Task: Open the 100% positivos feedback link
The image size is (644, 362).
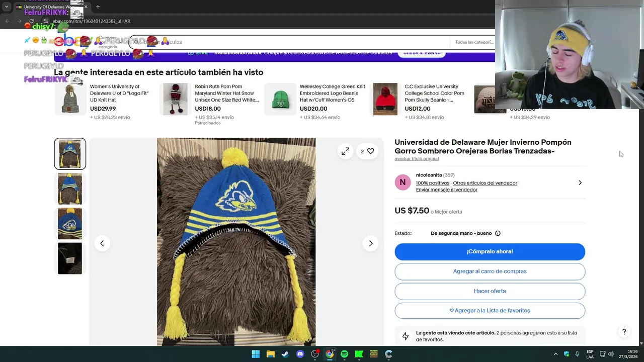Action: pos(433,183)
